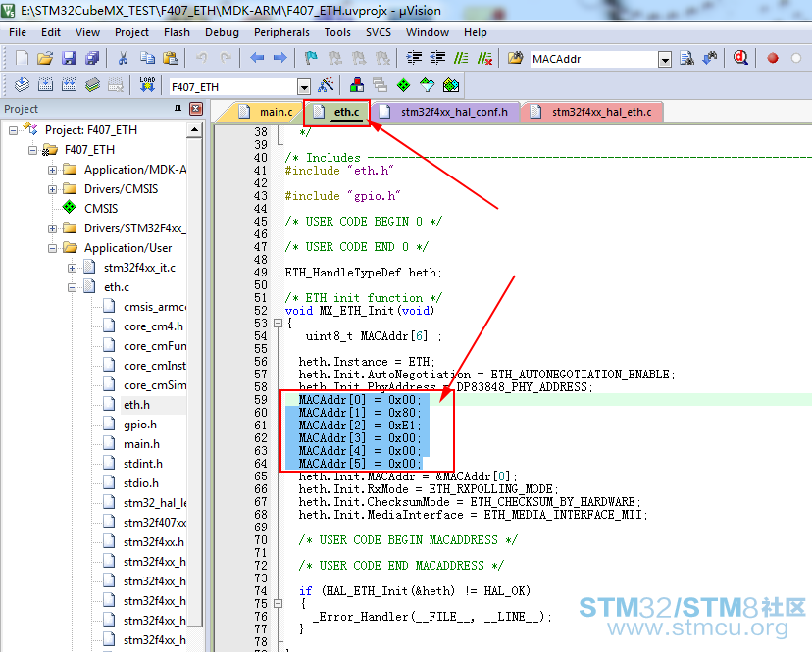This screenshot has width=812, height=652.
Task: Unindent the selected lines
Action: tap(437, 58)
